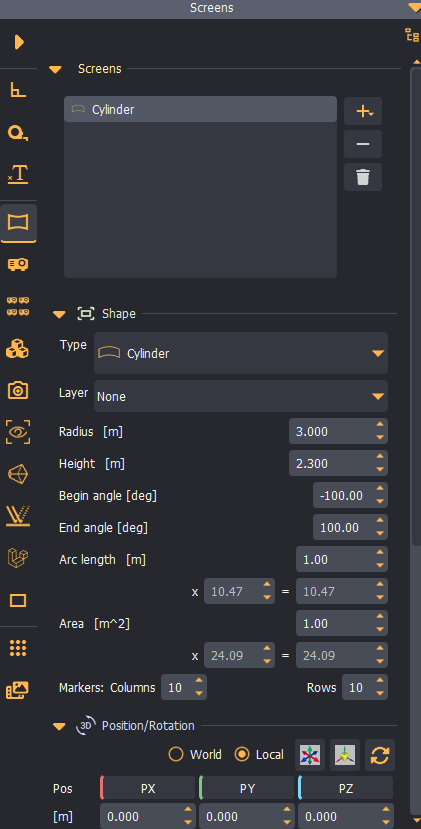421x829 pixels.
Task: Open the light rays surface icon
Action: 19,516
